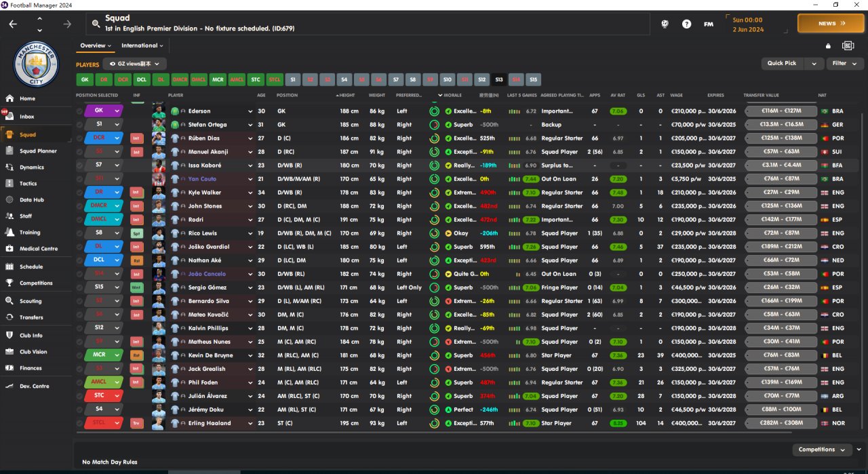Select the DCL position pill
The width and height of the screenshot is (868, 474).
141,79
